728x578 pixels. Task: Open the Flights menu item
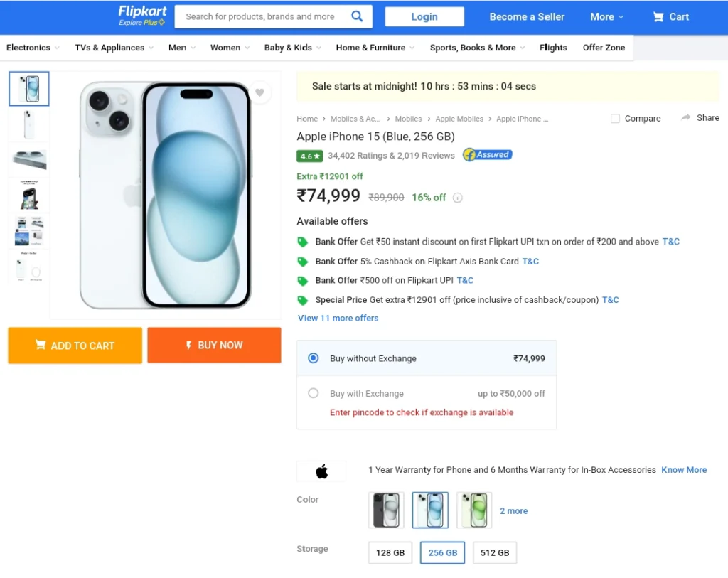pos(553,48)
